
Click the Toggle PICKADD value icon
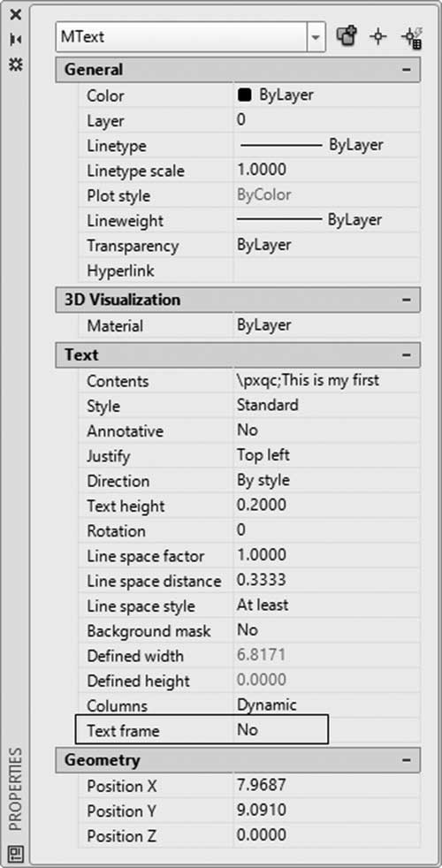click(x=347, y=38)
